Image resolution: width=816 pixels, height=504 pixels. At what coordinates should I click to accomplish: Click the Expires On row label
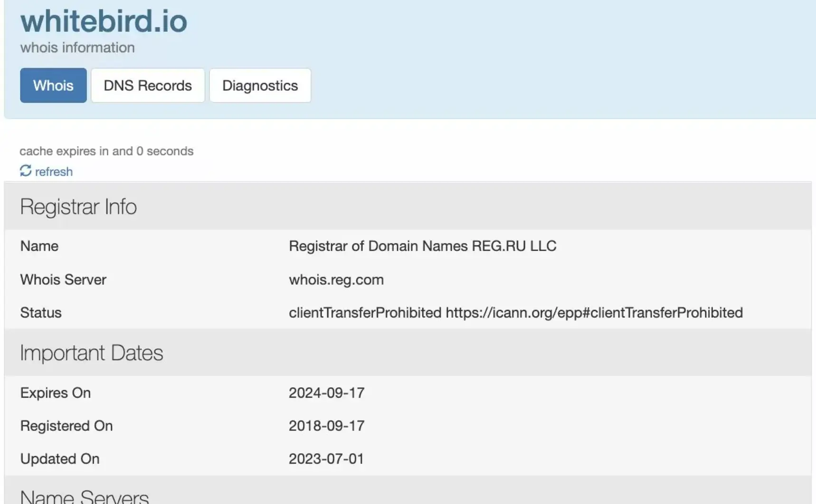point(55,393)
